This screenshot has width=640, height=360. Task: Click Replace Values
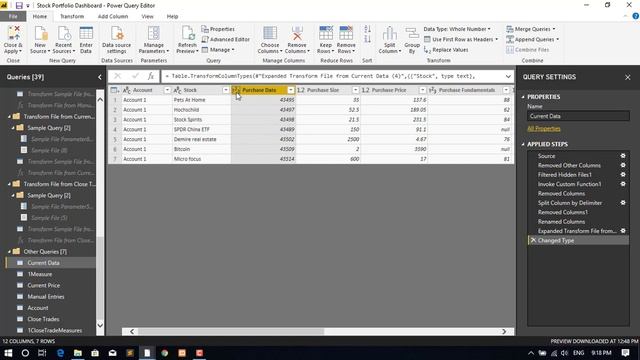446,50
